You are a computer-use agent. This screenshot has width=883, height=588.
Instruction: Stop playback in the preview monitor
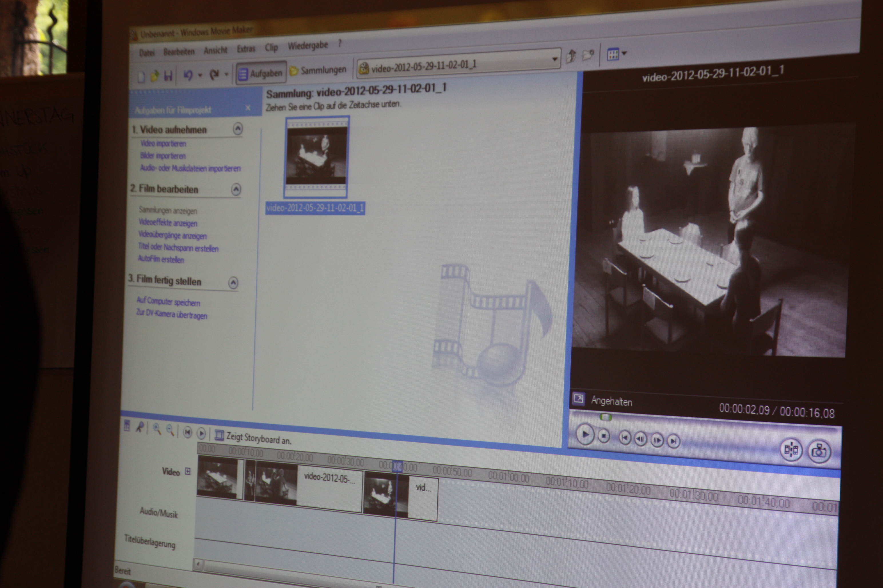point(604,436)
